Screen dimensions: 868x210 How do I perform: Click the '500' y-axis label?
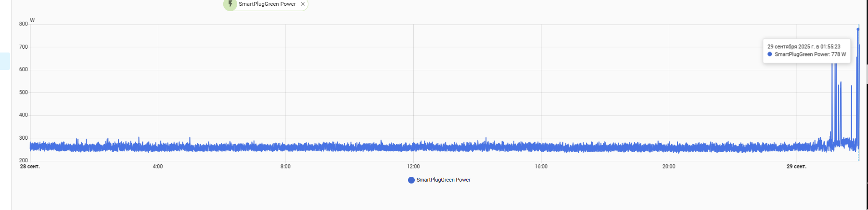click(23, 92)
